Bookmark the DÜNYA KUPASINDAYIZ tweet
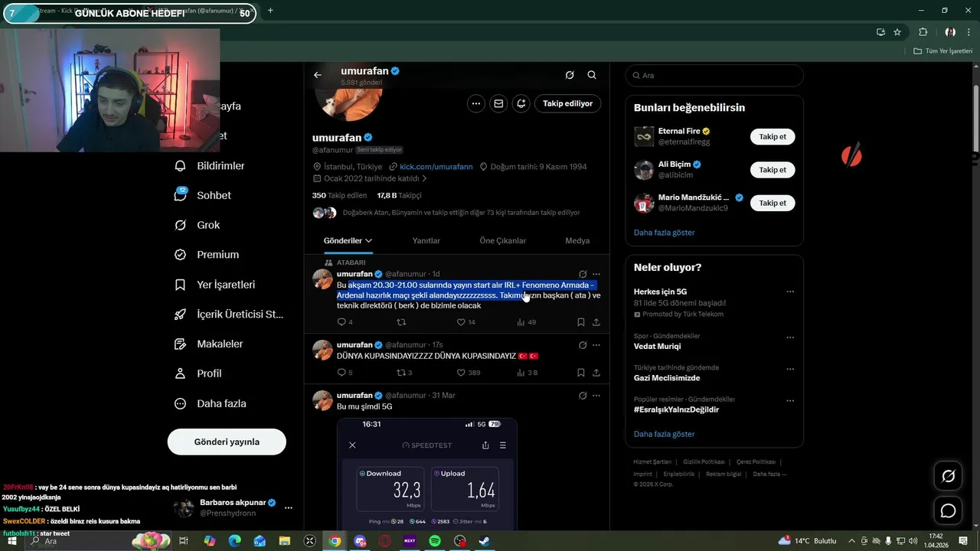 point(581,373)
